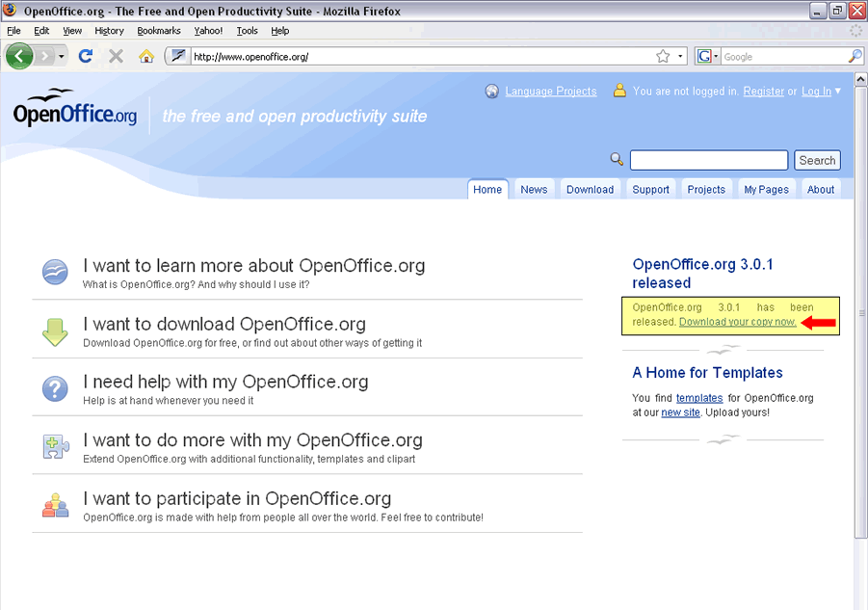Open the Tools menu
This screenshot has width=868, height=610.
(x=247, y=31)
